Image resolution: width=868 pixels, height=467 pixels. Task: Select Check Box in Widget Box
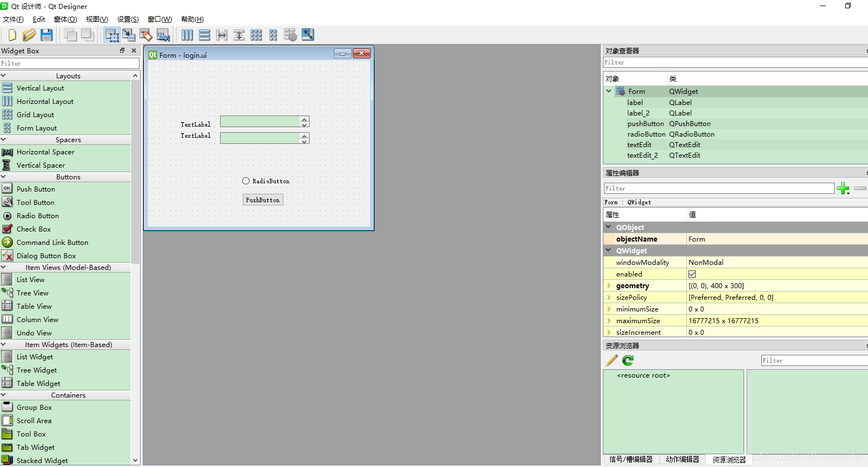point(33,229)
